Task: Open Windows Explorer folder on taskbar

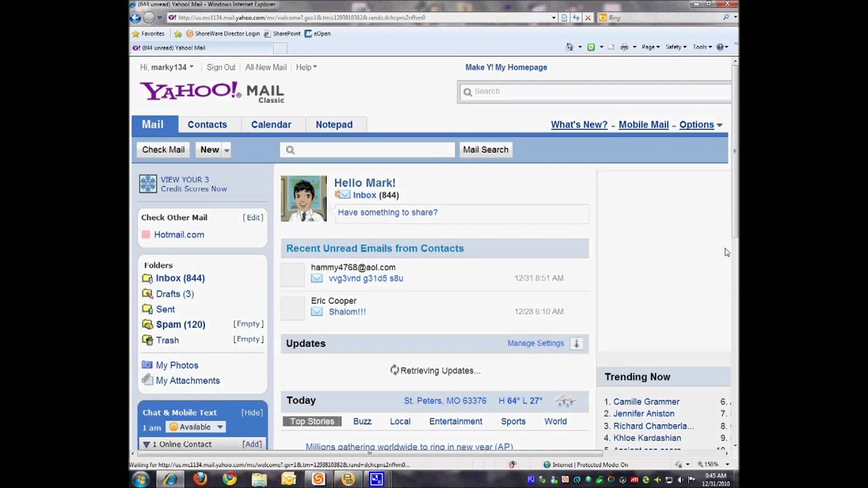Action: pos(259,479)
